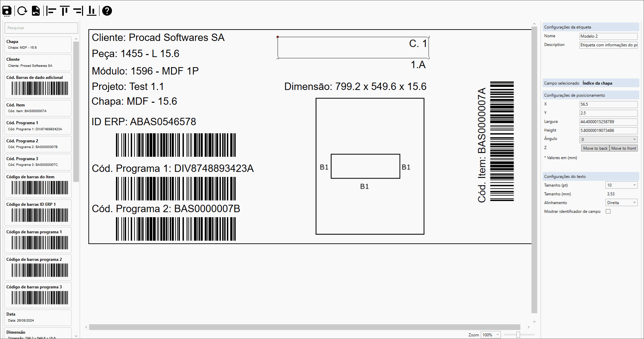The width and height of the screenshot is (644, 339).
Task: Click the Largura input field
Action: coord(608,122)
